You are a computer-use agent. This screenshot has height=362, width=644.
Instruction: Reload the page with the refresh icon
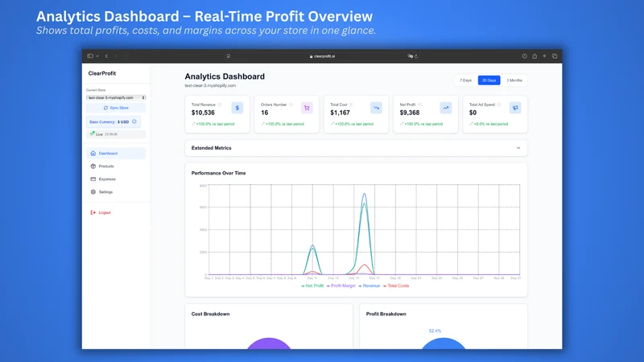click(416, 56)
